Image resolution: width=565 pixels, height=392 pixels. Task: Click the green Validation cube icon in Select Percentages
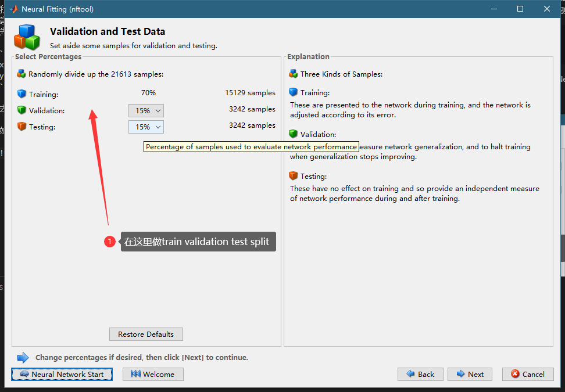pyautogui.click(x=22, y=110)
